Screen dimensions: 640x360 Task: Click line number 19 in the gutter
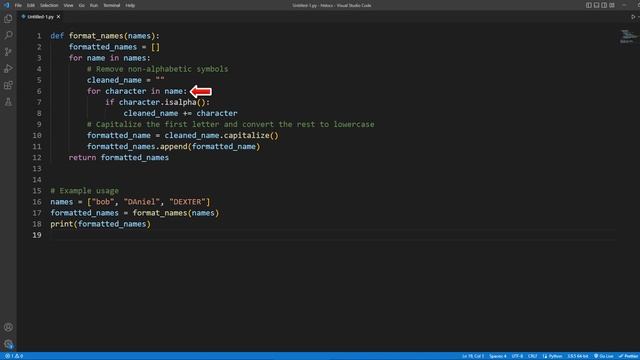point(37,235)
